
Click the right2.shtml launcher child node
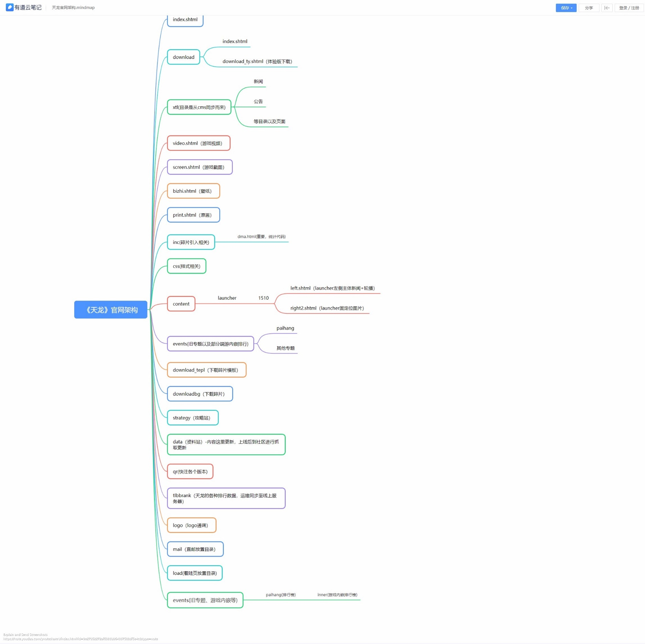pos(327,308)
